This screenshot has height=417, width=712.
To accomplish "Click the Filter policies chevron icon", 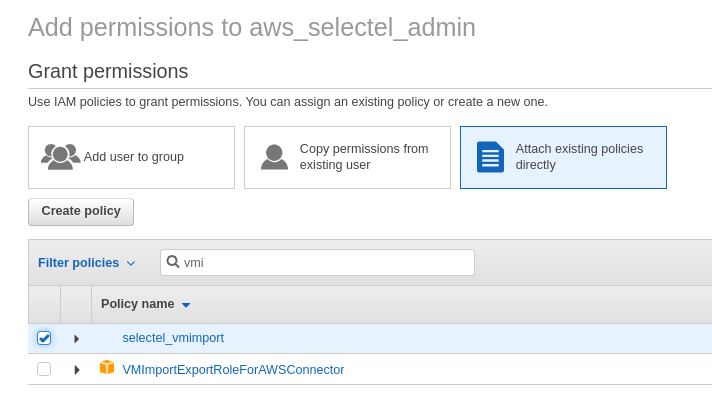I will [x=131, y=263].
